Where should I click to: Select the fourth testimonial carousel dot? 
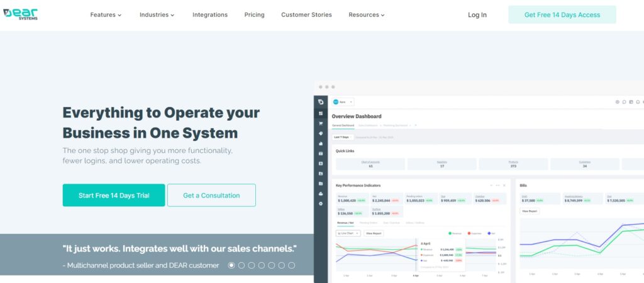262,265
